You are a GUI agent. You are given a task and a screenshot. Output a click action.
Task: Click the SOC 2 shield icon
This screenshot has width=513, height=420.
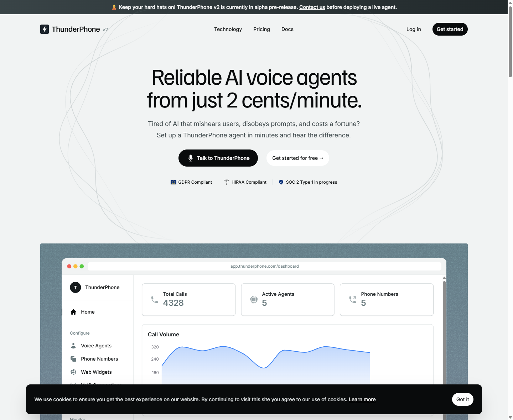pos(281,182)
